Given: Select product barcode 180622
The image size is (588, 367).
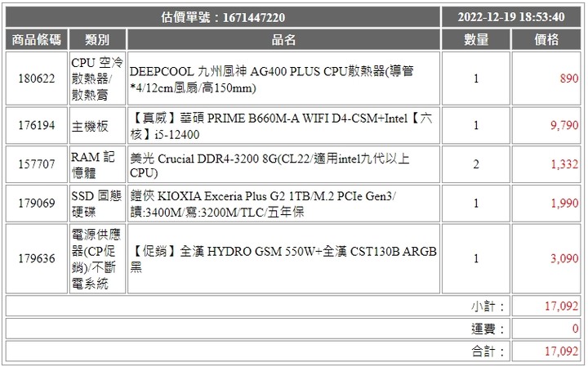Looking at the screenshot, I should tap(37, 78).
